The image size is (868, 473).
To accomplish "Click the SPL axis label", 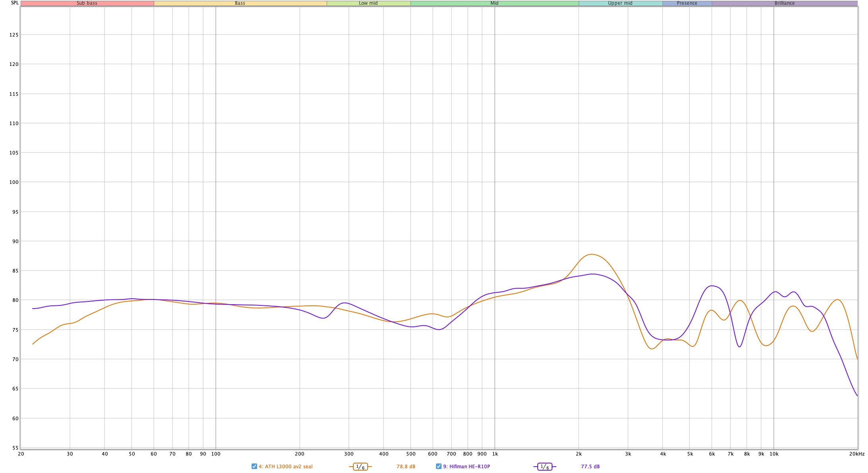I will 15,3.
